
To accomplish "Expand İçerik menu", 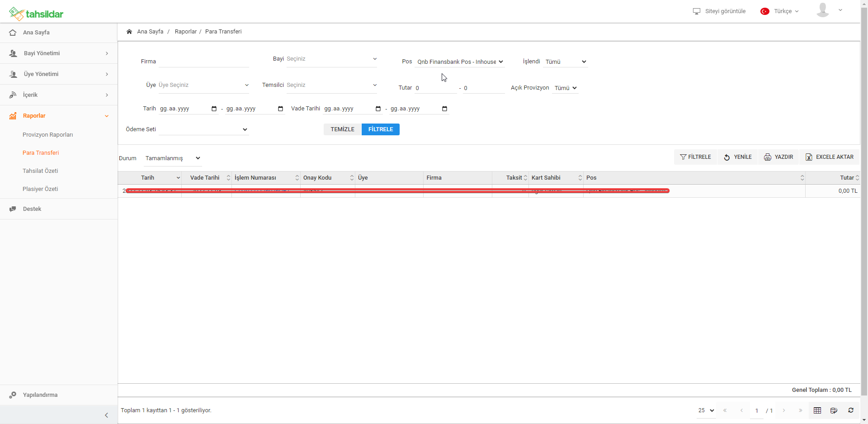I will [x=59, y=95].
